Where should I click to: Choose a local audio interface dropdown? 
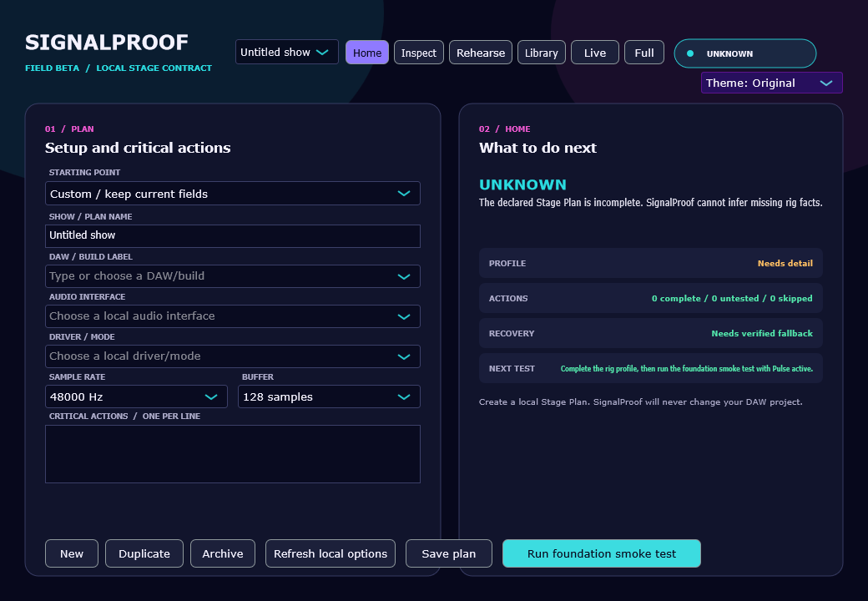(x=233, y=316)
